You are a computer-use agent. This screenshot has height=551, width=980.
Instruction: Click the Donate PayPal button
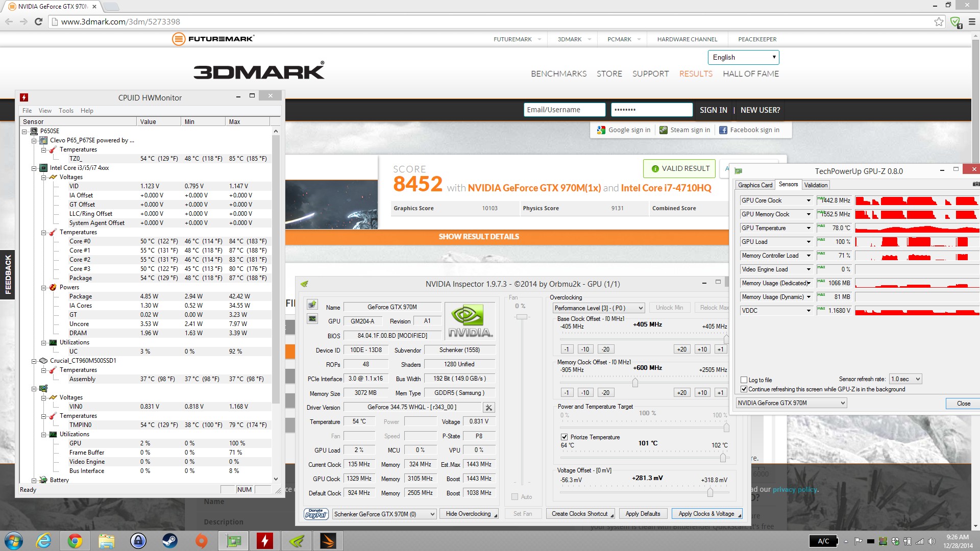pyautogui.click(x=316, y=514)
